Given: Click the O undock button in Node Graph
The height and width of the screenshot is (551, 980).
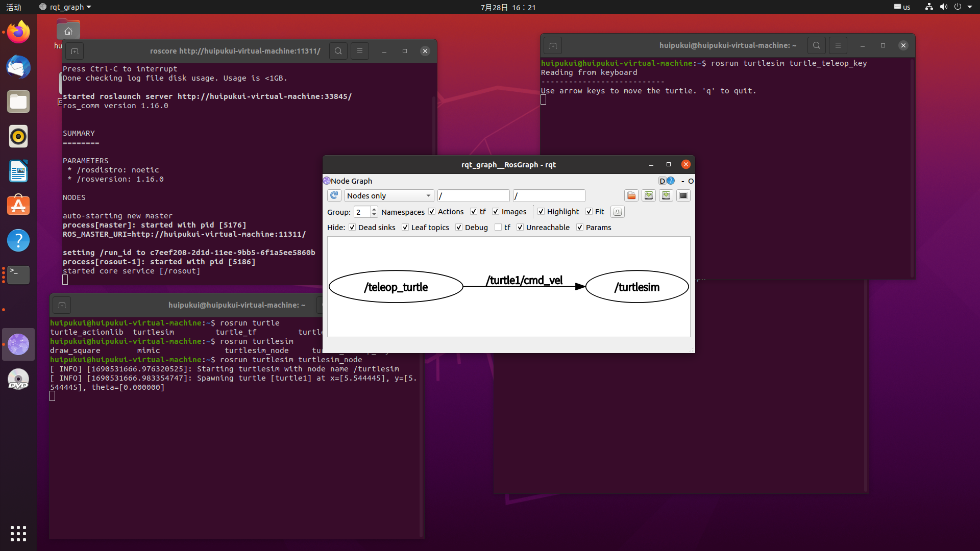Looking at the screenshot, I should coord(691,181).
